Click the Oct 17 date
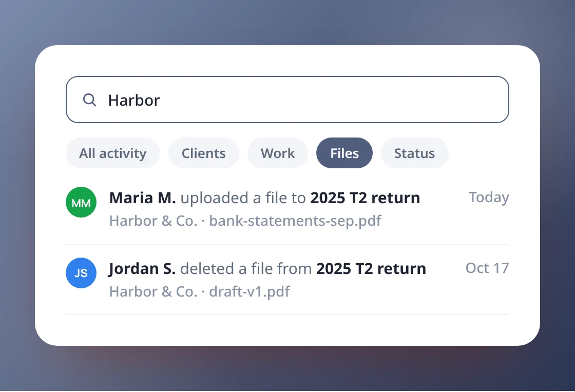Image resolution: width=575 pixels, height=392 pixels. click(x=487, y=268)
